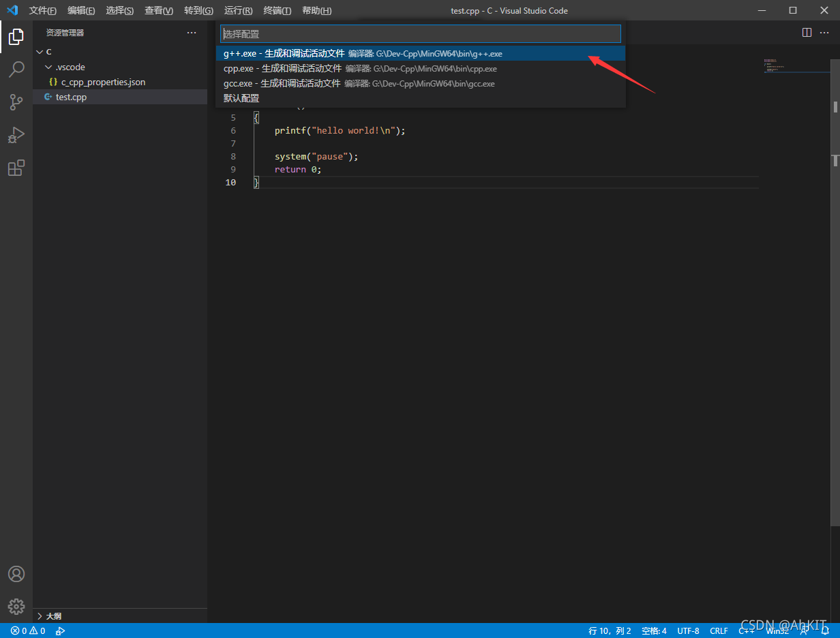The height and width of the screenshot is (638, 840).
Task: Click line number 10 in gutter
Action: 230,182
